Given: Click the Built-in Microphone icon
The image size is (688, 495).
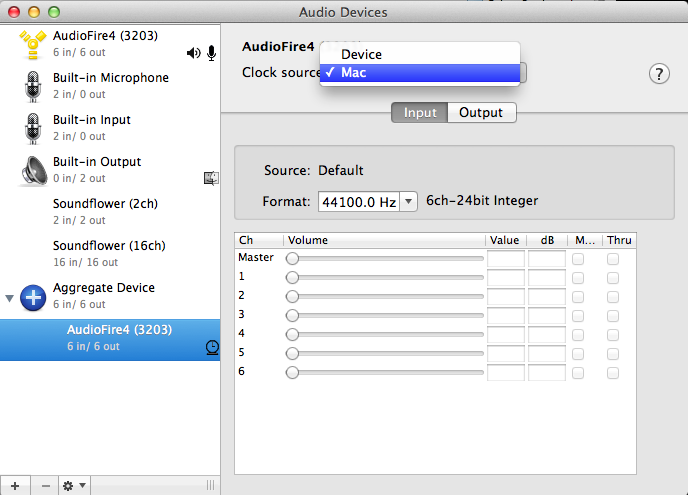Looking at the screenshot, I should 33,86.
